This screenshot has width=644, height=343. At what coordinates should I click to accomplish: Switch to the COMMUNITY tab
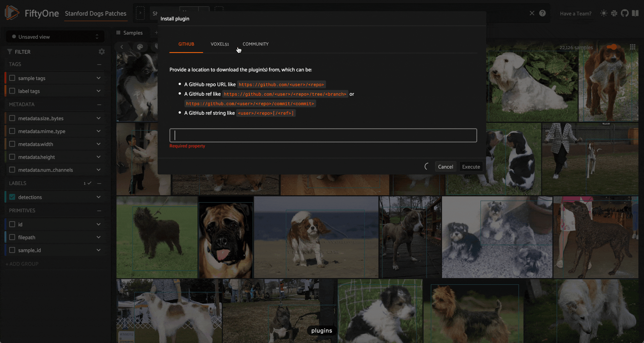255,44
